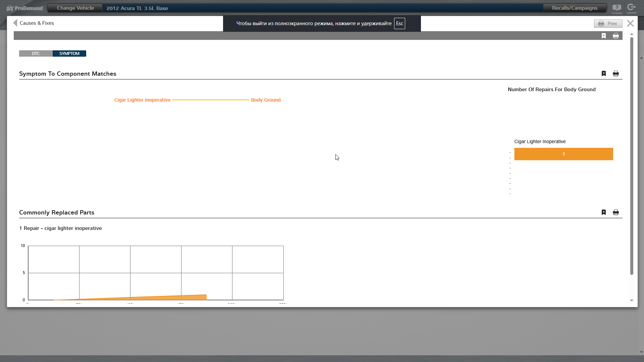Bookmark the Symptom To Component Matches section
The width and height of the screenshot is (644, 362).
[x=604, y=73]
